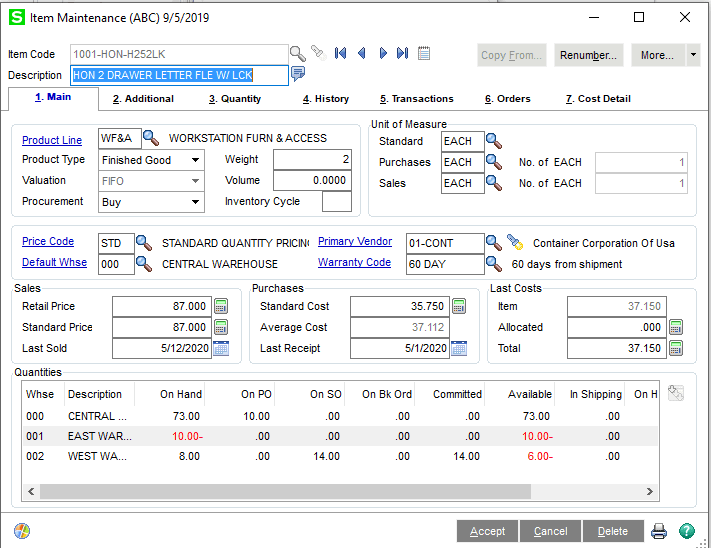The width and height of the screenshot is (711, 548).
Task: Go to the previous item record
Action: pyautogui.click(x=361, y=53)
